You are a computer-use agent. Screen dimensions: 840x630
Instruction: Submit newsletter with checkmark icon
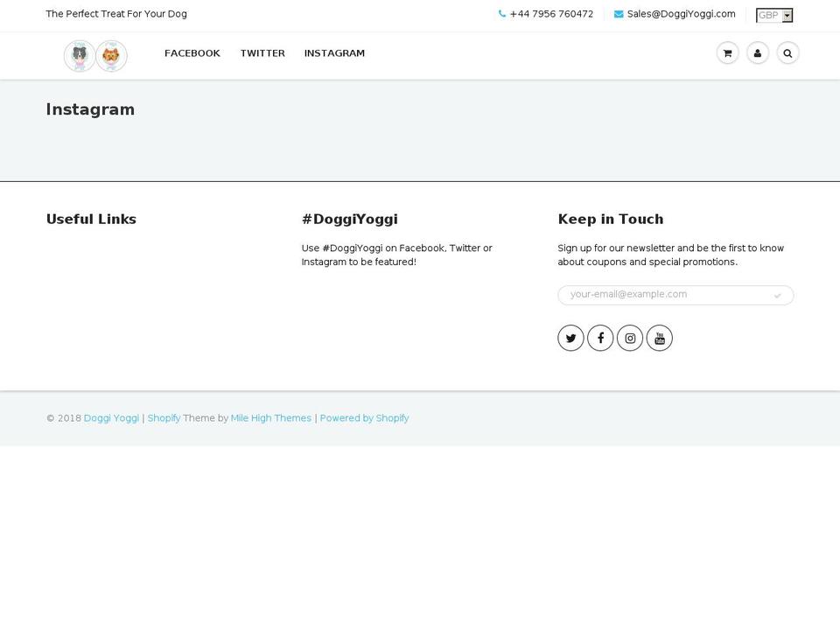(x=777, y=295)
